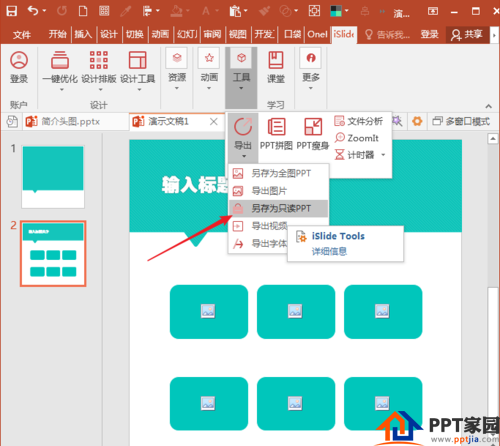This screenshot has width=500, height=446.
Task: Click the save icon in quick access toolbar
Action: 12,11
